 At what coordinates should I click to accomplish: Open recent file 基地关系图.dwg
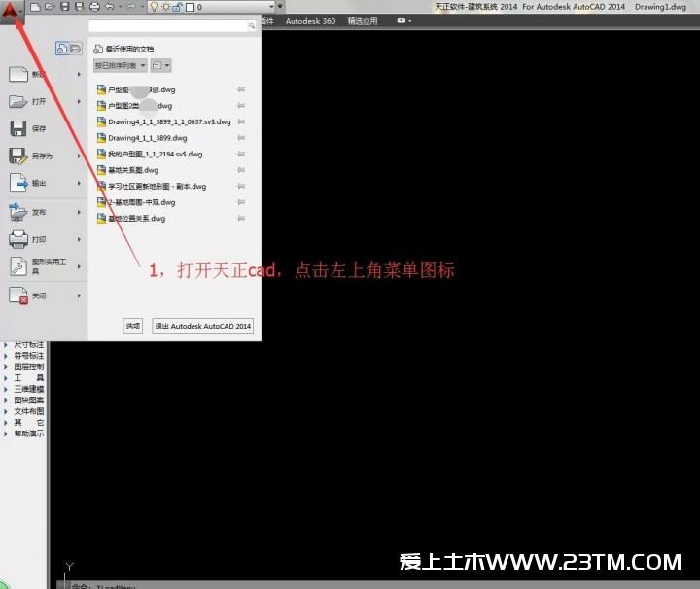pos(127,170)
